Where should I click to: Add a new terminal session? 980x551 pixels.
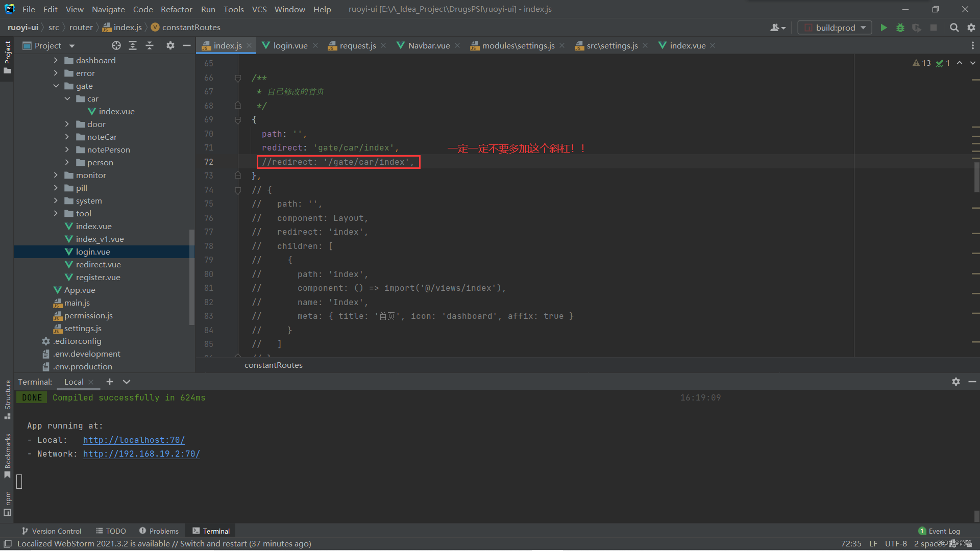coord(109,382)
